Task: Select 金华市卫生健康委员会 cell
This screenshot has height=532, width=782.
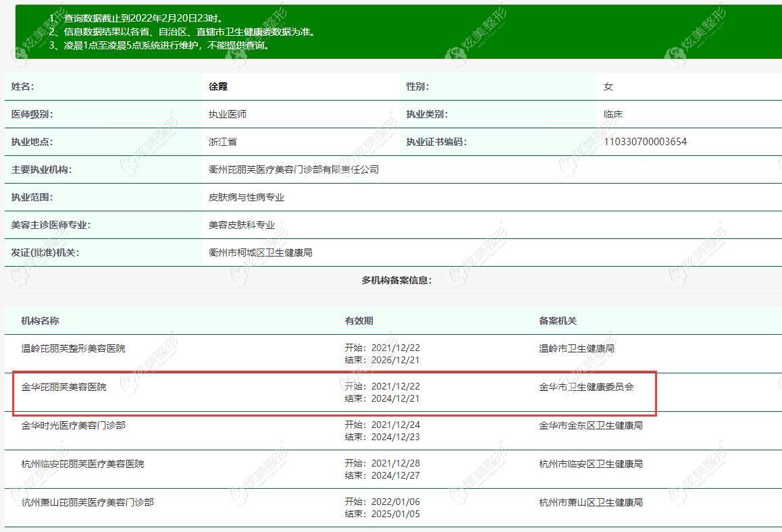Action: point(586,387)
